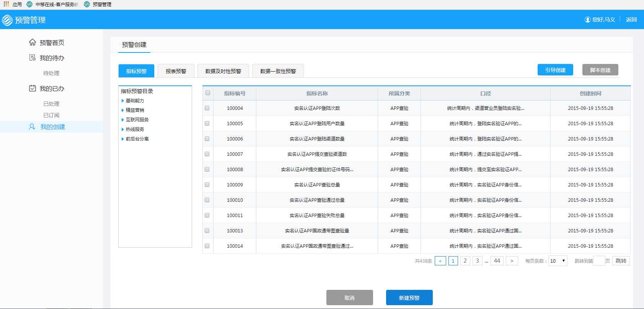Go to page 2 in pagination

465,261
